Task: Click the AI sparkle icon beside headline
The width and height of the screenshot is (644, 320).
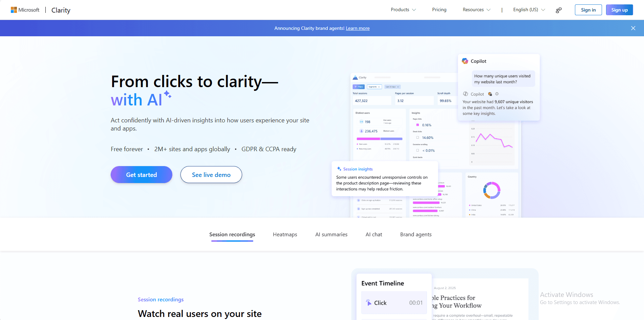Action: point(168,94)
